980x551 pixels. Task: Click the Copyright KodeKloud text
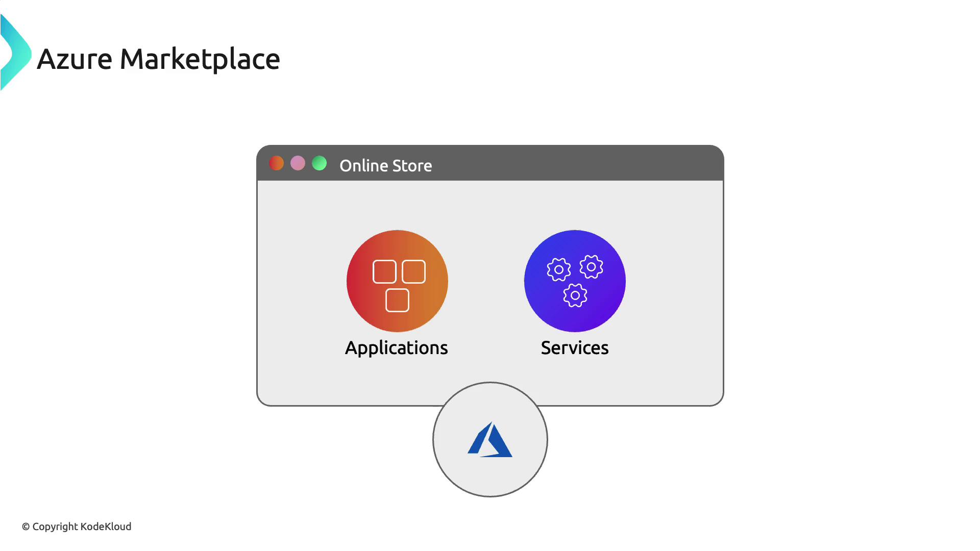pyautogui.click(x=77, y=527)
